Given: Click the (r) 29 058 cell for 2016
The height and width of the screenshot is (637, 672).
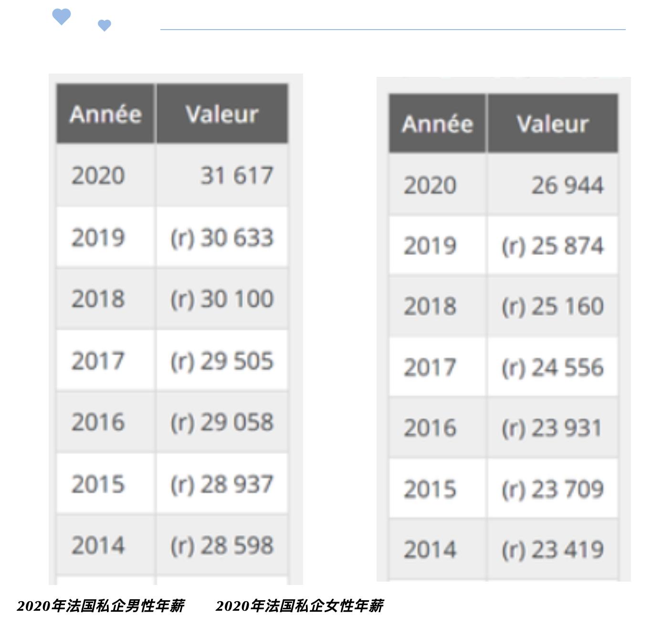Looking at the screenshot, I should (222, 422).
